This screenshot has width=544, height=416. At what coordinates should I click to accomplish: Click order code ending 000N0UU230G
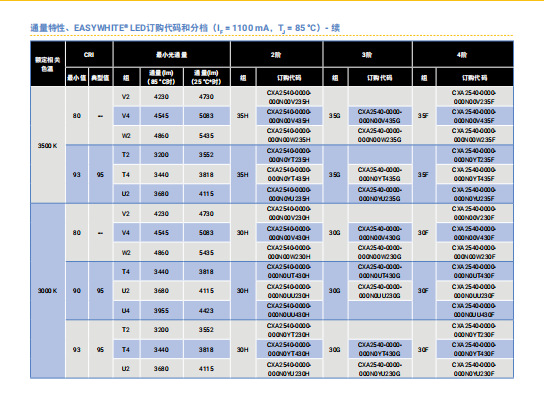click(x=380, y=291)
